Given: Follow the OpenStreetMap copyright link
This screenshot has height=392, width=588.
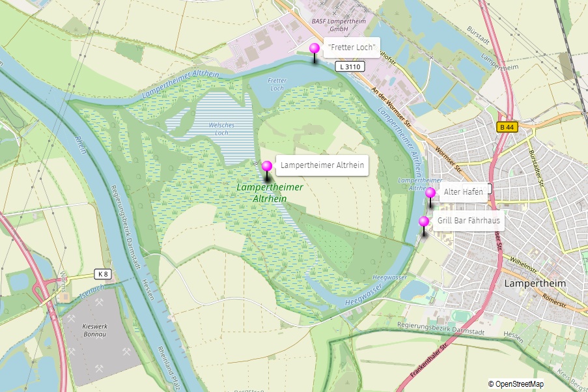Looking at the screenshot, I should point(519,384).
